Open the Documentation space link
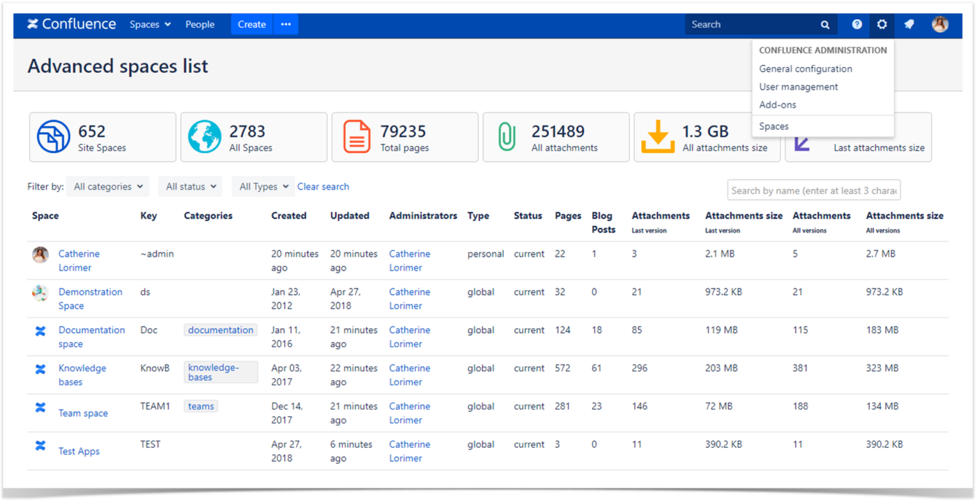Viewport: 980px width, 503px height. (x=91, y=337)
